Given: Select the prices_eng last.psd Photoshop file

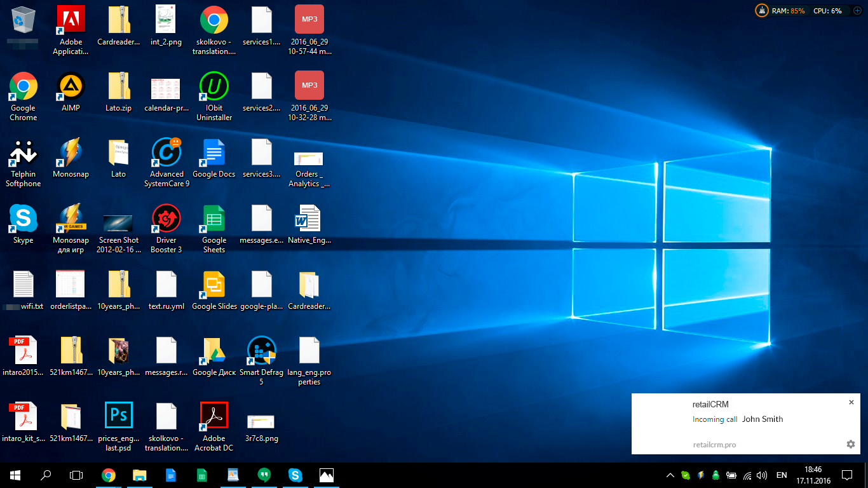Looking at the screenshot, I should pyautogui.click(x=119, y=427).
